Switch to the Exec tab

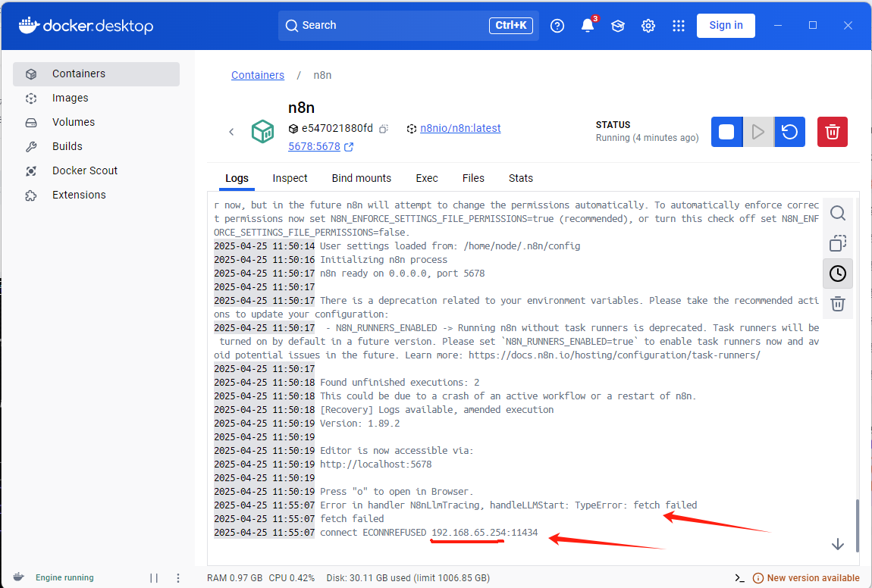[427, 178]
